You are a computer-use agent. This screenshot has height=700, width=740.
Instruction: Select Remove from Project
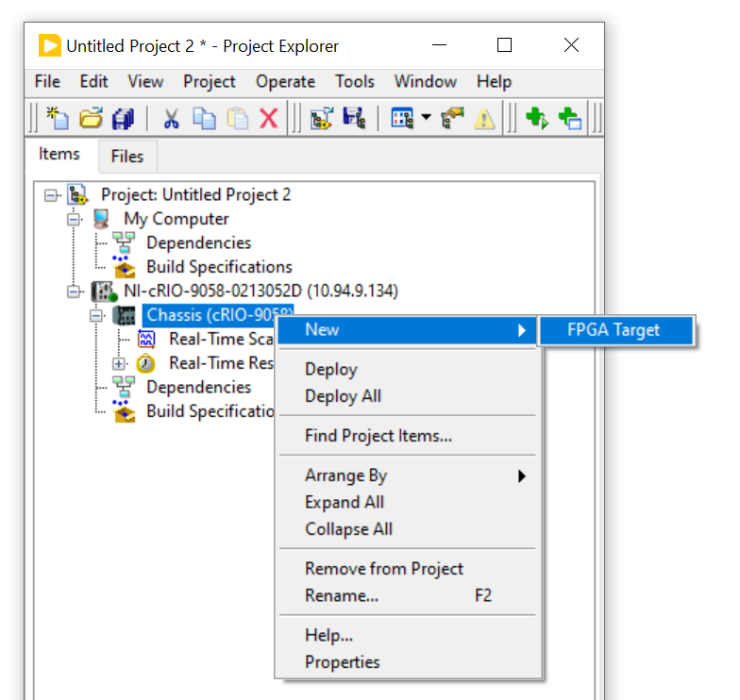(x=408, y=569)
